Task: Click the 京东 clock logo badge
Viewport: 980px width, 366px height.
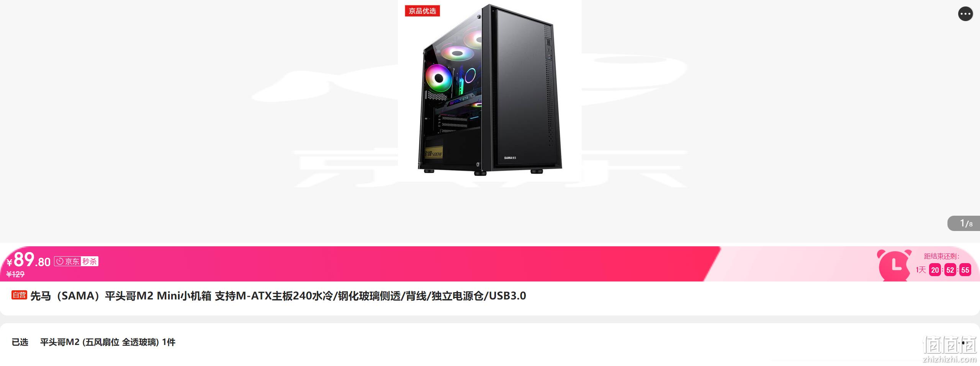Action: click(67, 261)
